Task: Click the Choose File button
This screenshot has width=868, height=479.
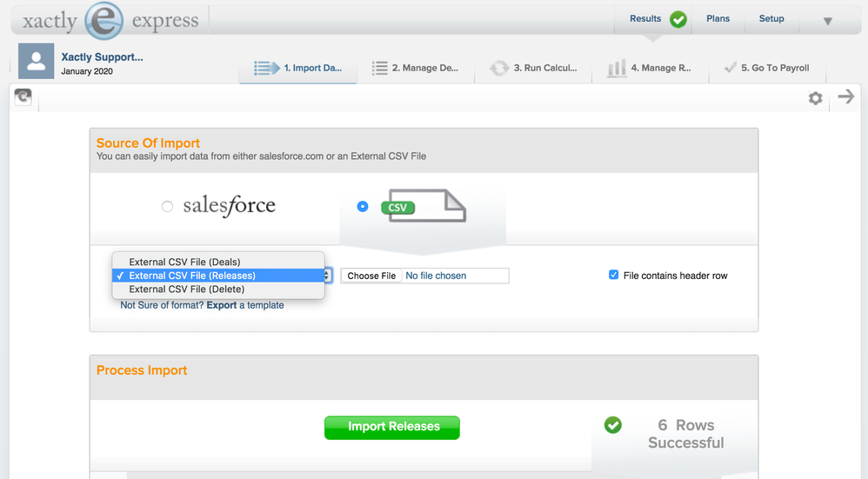Action: tap(371, 276)
